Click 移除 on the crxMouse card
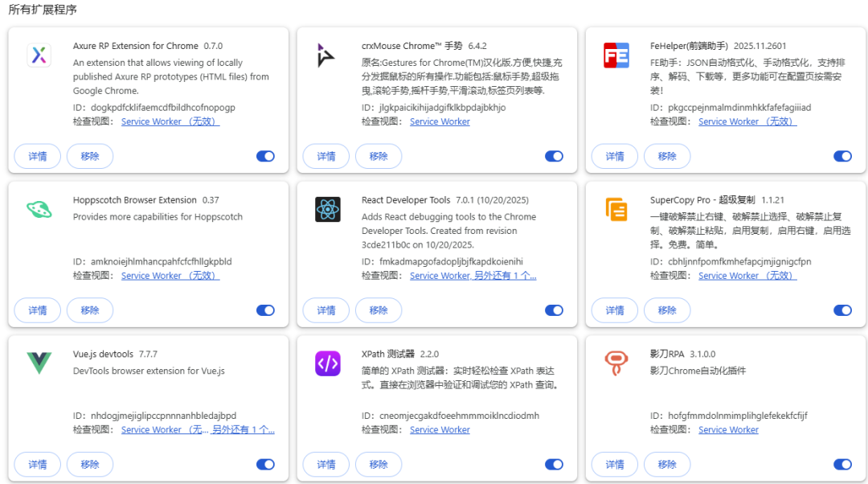The height and width of the screenshot is (484, 868). pyautogui.click(x=379, y=156)
